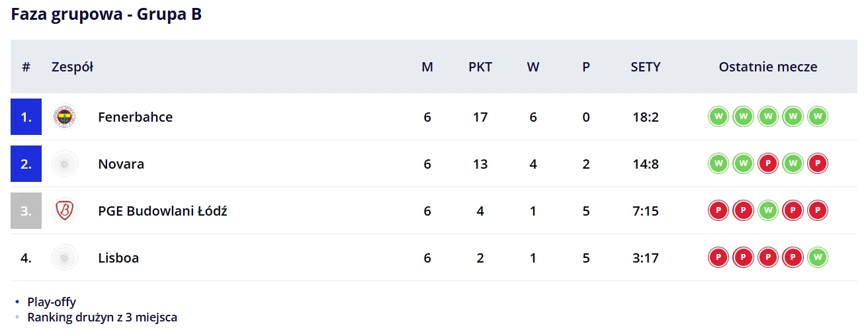Click the Fenerbahce club logo
This screenshot has height=334, width=868.
(65, 117)
